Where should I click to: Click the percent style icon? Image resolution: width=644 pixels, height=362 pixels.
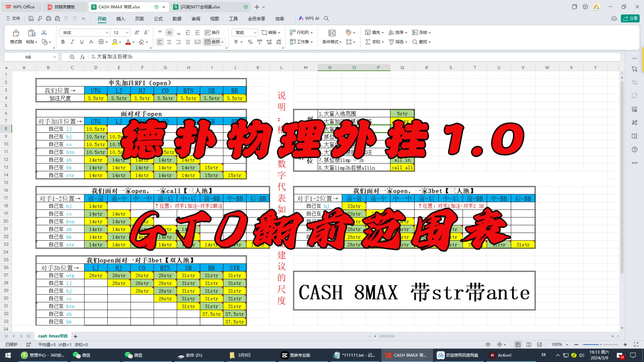[250, 42]
